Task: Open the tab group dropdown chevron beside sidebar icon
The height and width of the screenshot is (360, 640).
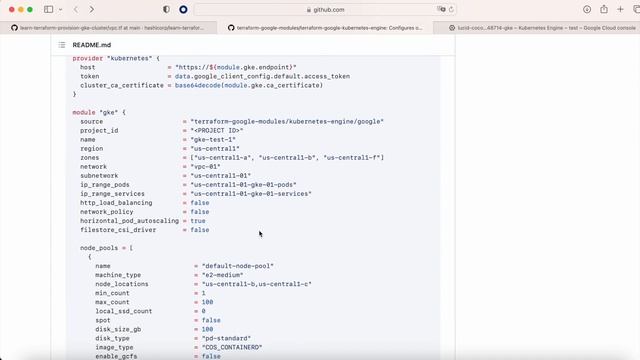Action: [x=60, y=9]
